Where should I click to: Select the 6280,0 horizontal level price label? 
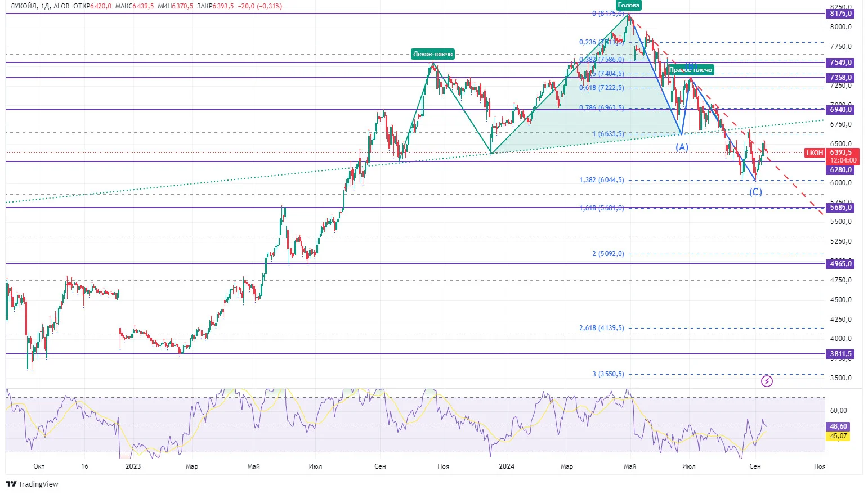click(x=841, y=170)
